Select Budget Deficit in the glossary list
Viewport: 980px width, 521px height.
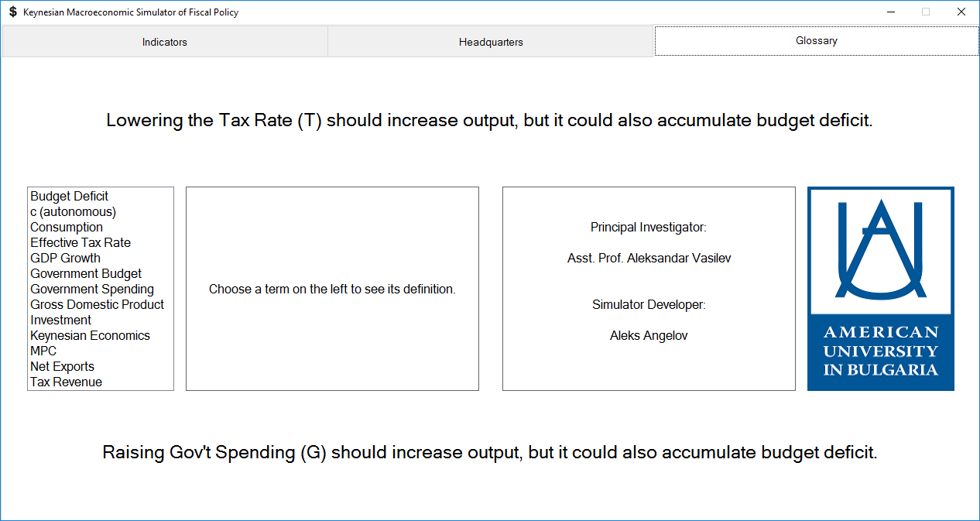[x=70, y=197]
